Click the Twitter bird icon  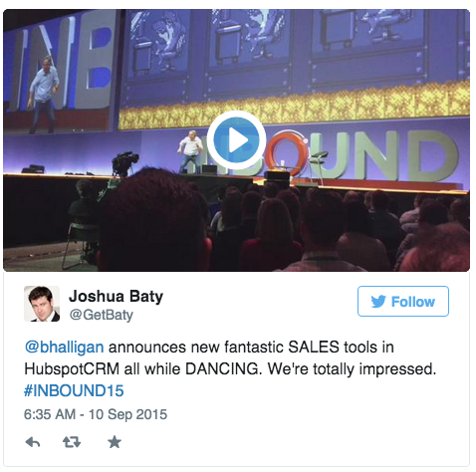tap(378, 302)
